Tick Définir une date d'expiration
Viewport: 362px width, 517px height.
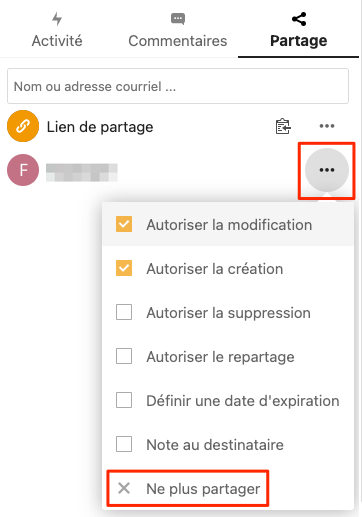124,400
